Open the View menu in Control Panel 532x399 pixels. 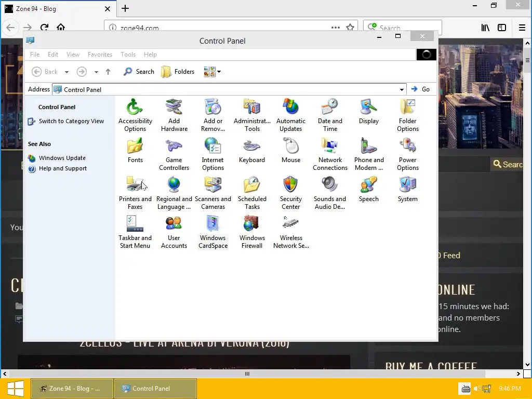73,54
